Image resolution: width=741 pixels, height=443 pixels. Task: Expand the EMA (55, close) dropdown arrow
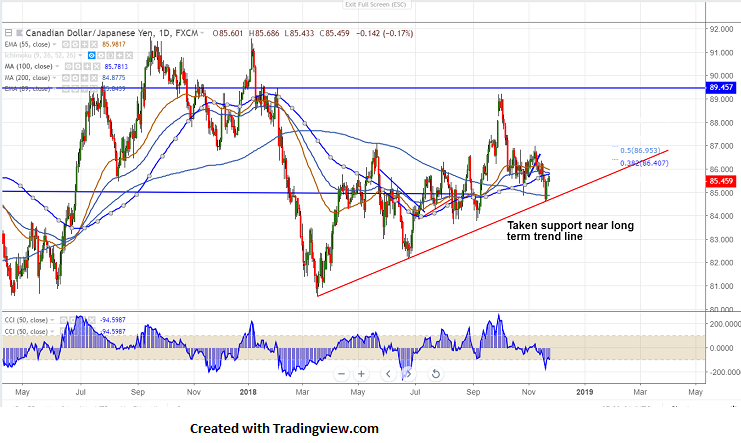pyautogui.click(x=54, y=44)
